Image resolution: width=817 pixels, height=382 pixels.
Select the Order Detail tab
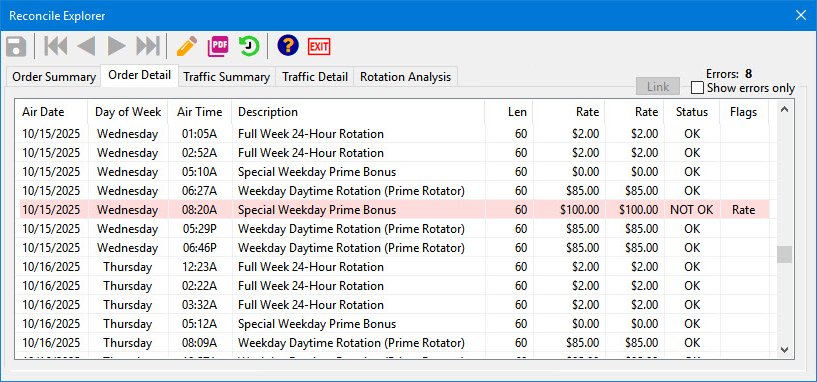coord(139,75)
